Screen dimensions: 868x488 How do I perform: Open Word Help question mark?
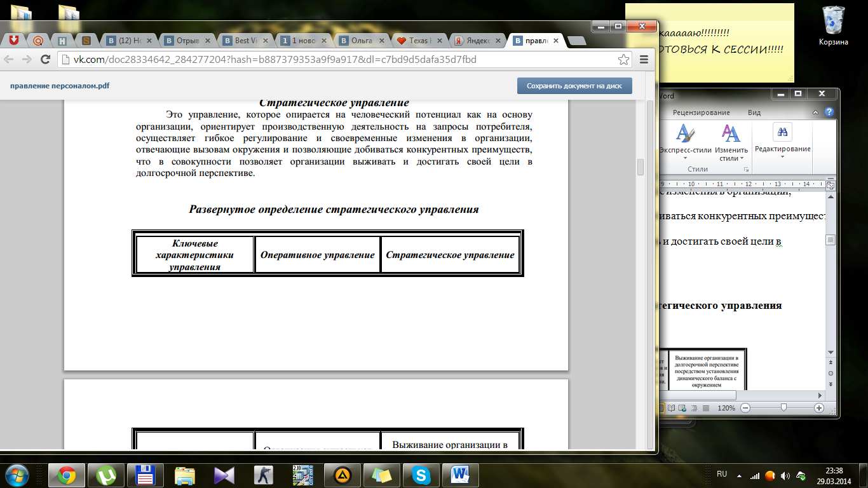(x=829, y=112)
